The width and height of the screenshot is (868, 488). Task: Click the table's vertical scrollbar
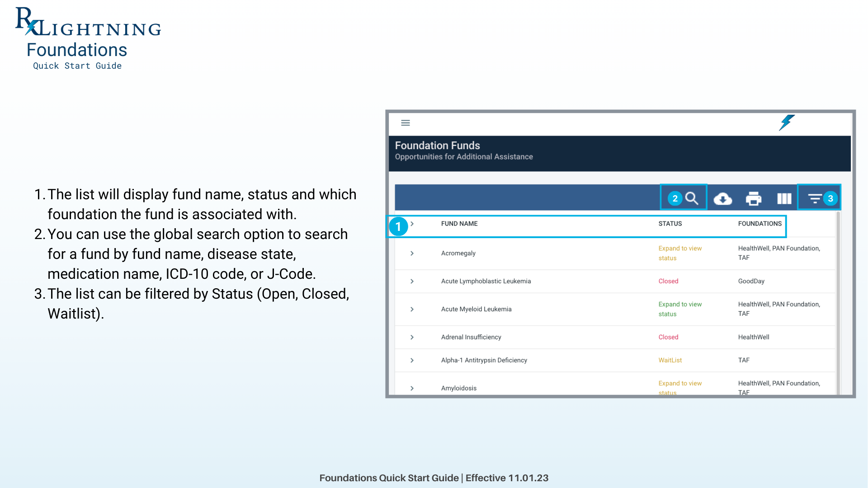(838, 303)
